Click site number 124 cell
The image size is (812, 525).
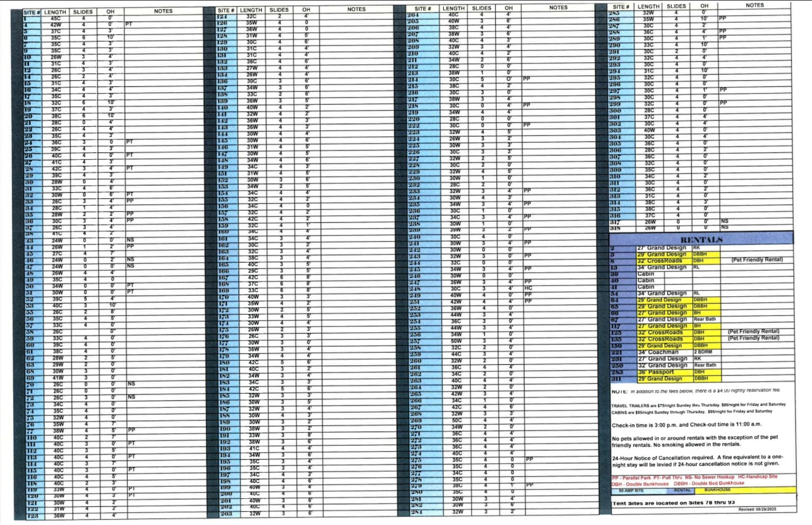pos(222,17)
